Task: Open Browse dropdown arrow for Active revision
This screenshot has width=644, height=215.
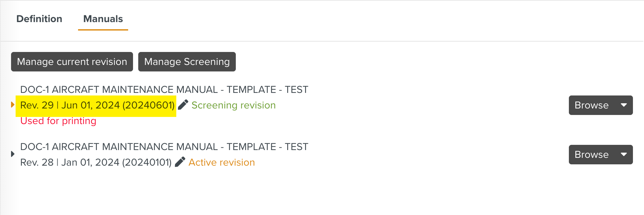Action: pyautogui.click(x=624, y=155)
